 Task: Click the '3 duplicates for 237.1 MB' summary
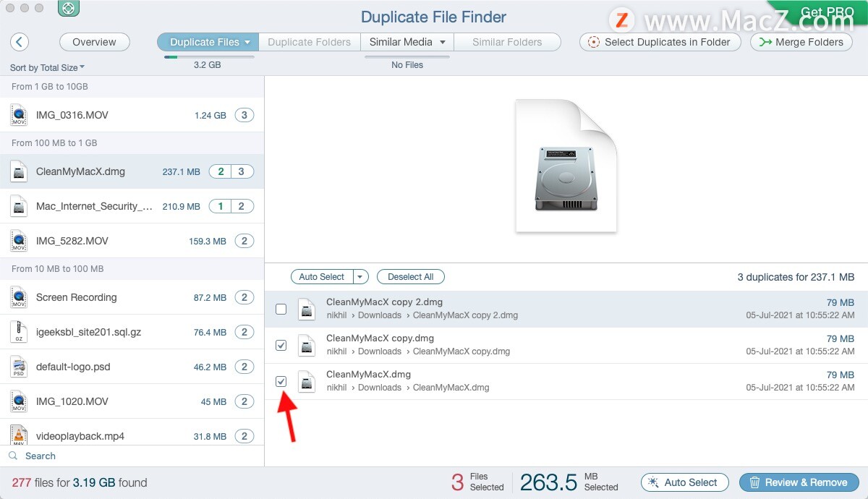pyautogui.click(x=796, y=277)
